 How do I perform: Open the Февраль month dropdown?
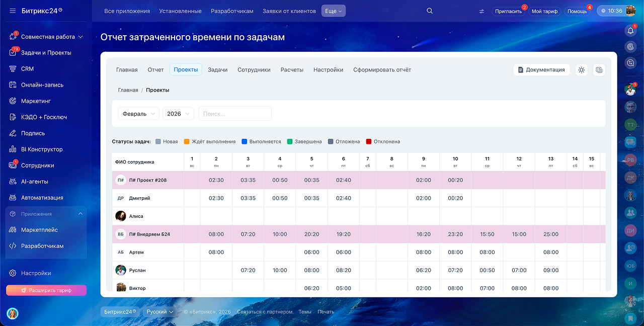(139, 114)
